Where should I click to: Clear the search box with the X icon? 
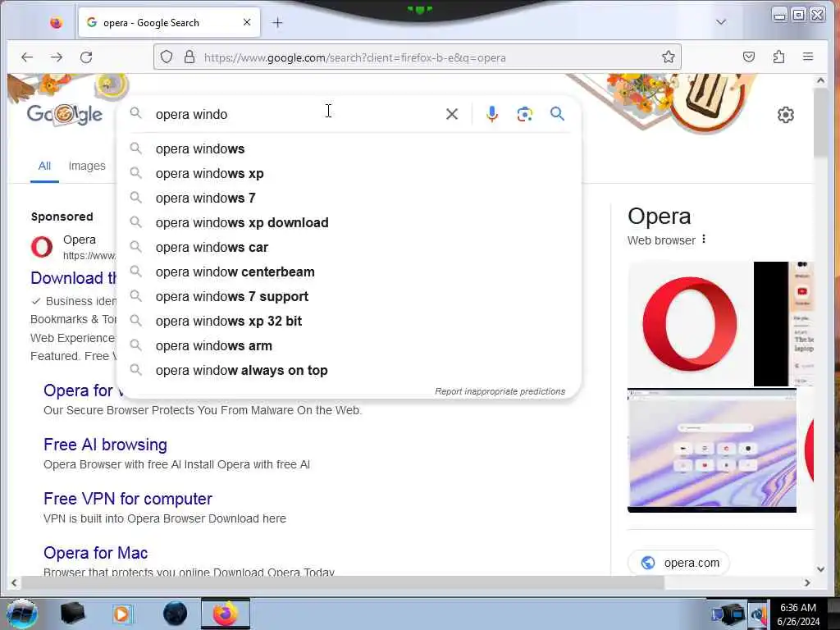click(452, 114)
